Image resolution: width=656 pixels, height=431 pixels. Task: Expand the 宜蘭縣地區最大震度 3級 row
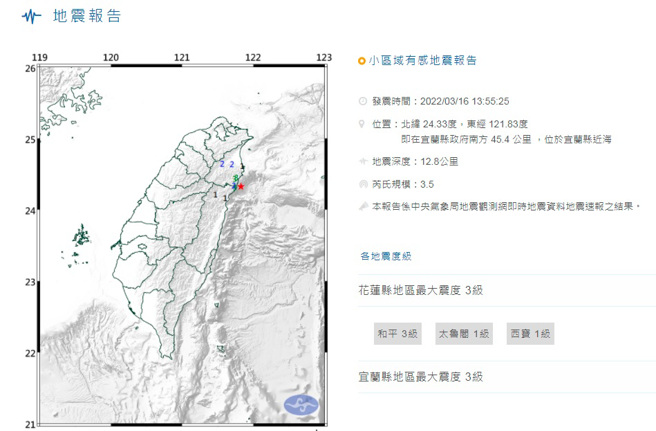click(507, 377)
